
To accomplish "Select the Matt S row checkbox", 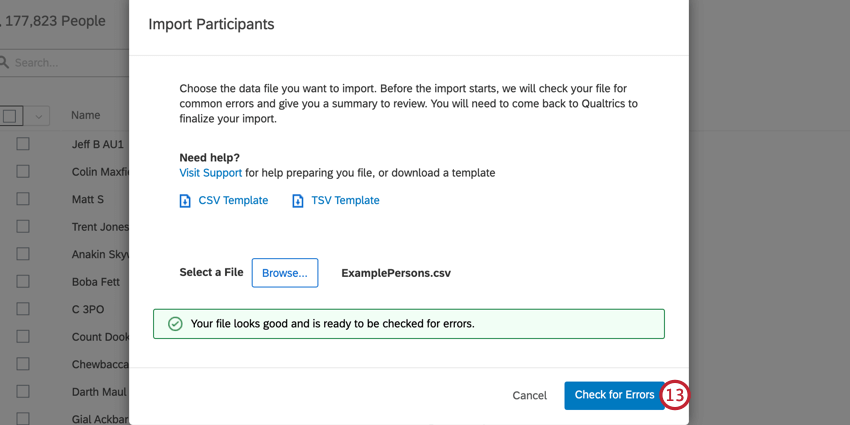I will (23, 199).
